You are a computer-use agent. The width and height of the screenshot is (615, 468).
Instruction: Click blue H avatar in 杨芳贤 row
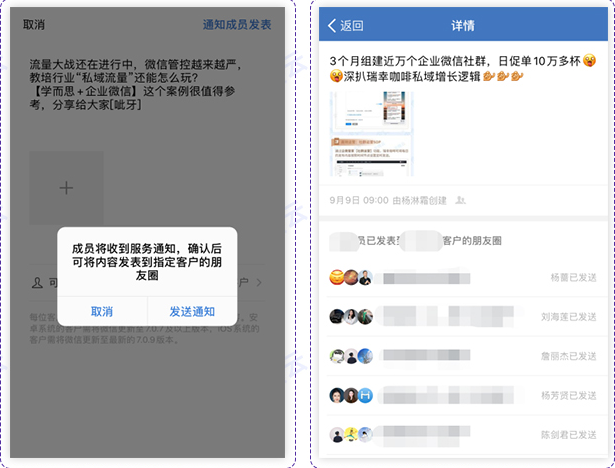click(366, 395)
